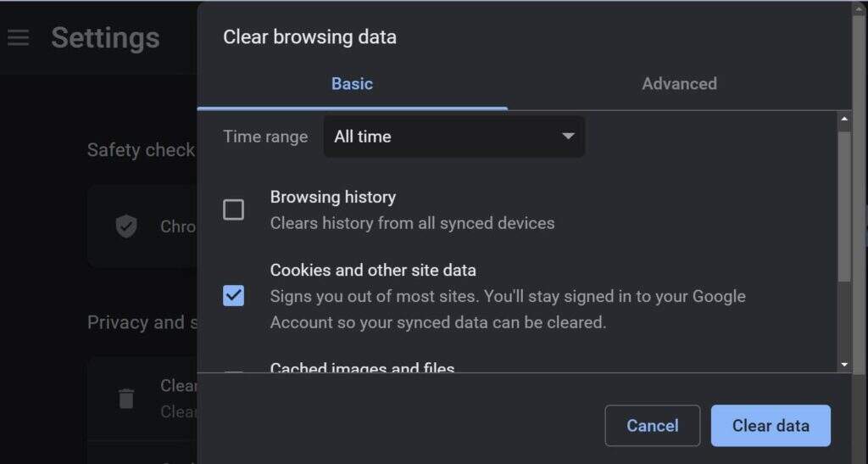Open the Time range dropdown showing All time
The image size is (868, 464).
[453, 137]
